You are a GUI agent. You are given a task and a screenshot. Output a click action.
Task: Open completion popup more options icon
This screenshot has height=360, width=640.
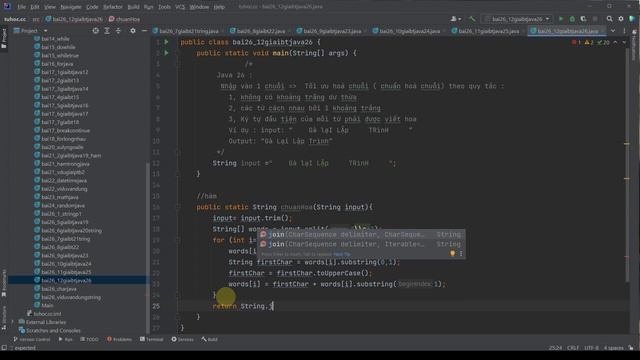coord(461,253)
